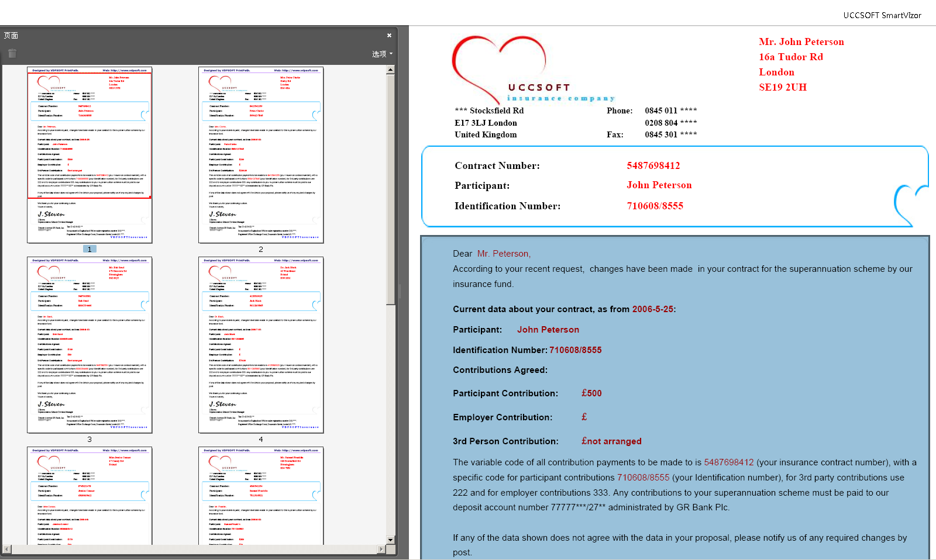Click the thumbnail panel scroll-down arrow
Viewport: 936px width, 560px height.
point(390,540)
